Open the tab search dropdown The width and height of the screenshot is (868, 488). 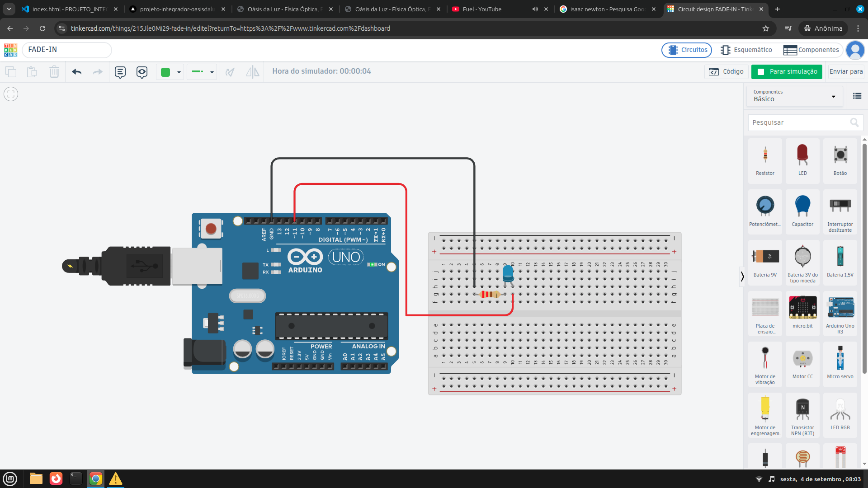(9, 9)
